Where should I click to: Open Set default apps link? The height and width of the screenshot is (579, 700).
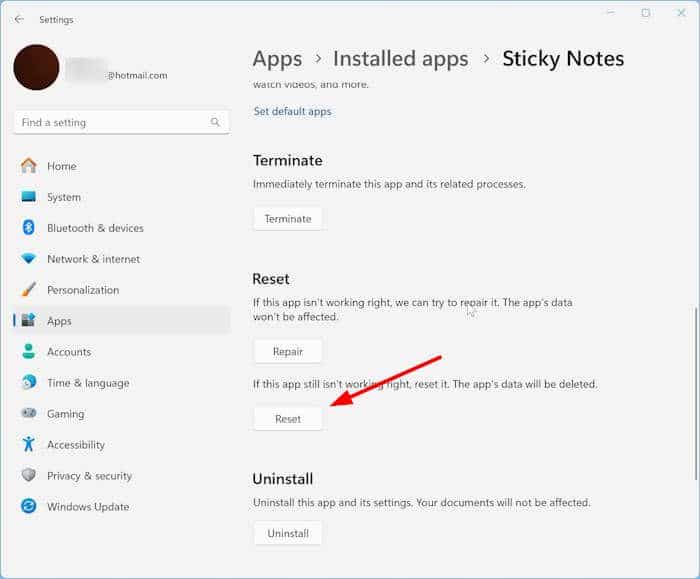[x=292, y=111]
